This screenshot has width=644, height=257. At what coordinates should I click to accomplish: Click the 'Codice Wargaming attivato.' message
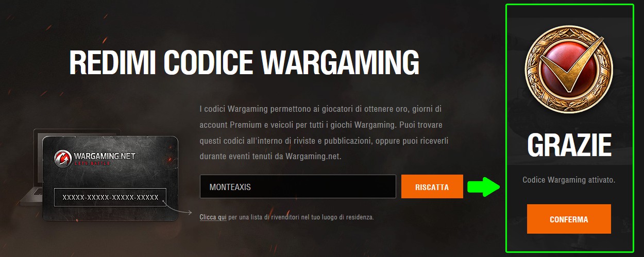tap(569, 180)
